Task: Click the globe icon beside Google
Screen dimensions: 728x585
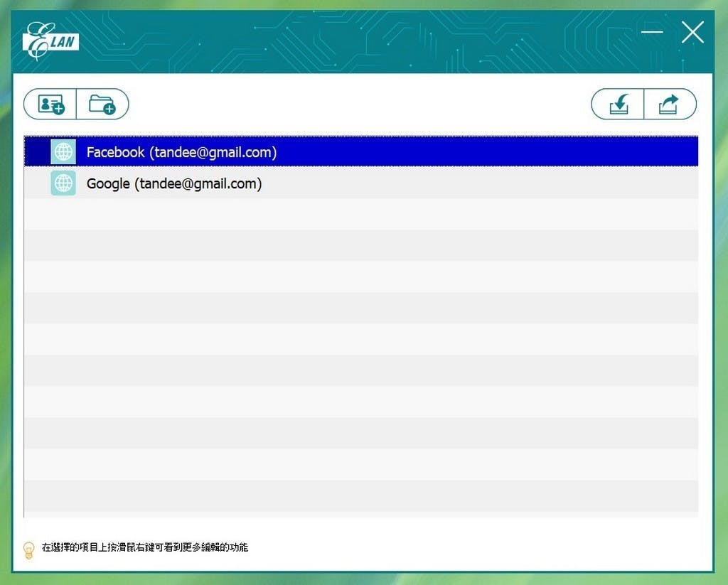Action: tap(63, 183)
